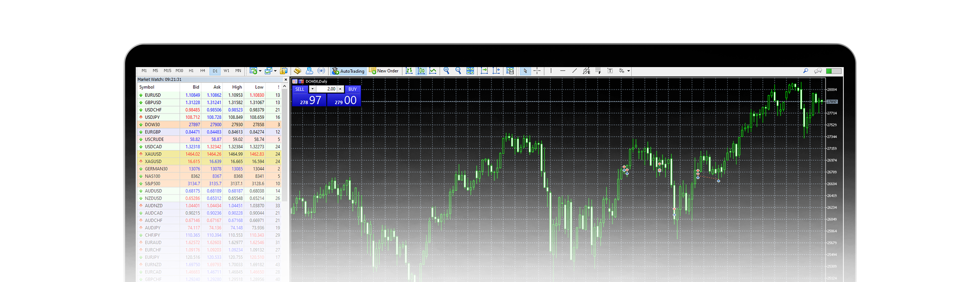The width and height of the screenshot is (980, 282).
Task: Switch chart to M15 timeframe
Action: pos(168,71)
